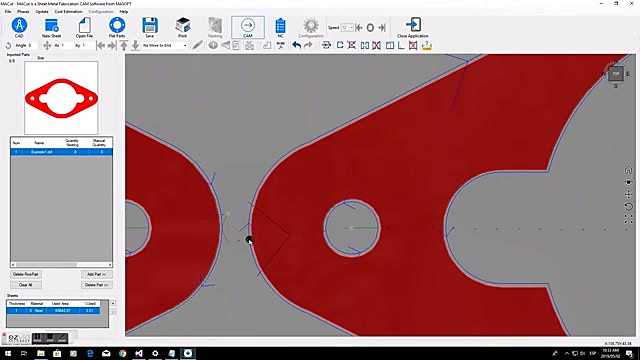
Task: Open Visual Studio from taskbar
Action: pyautogui.click(x=139, y=353)
